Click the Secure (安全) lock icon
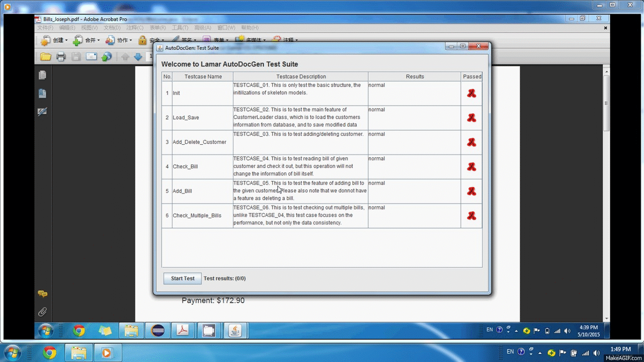The height and width of the screenshot is (362, 644). [142, 40]
